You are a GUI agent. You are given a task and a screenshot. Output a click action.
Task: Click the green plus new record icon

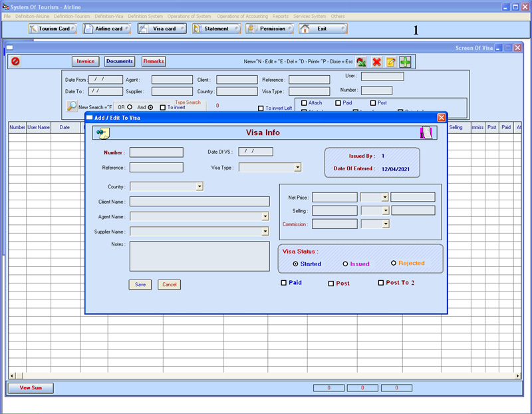pos(405,62)
